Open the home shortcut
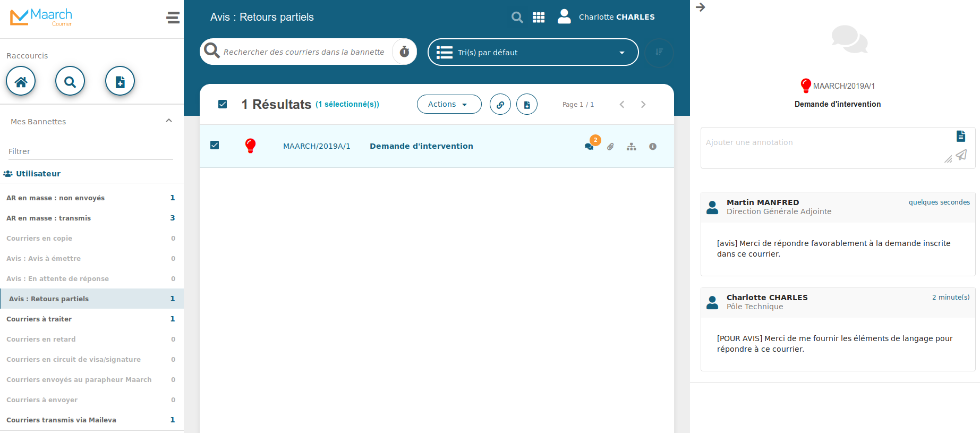The height and width of the screenshot is (433, 980). point(21,81)
